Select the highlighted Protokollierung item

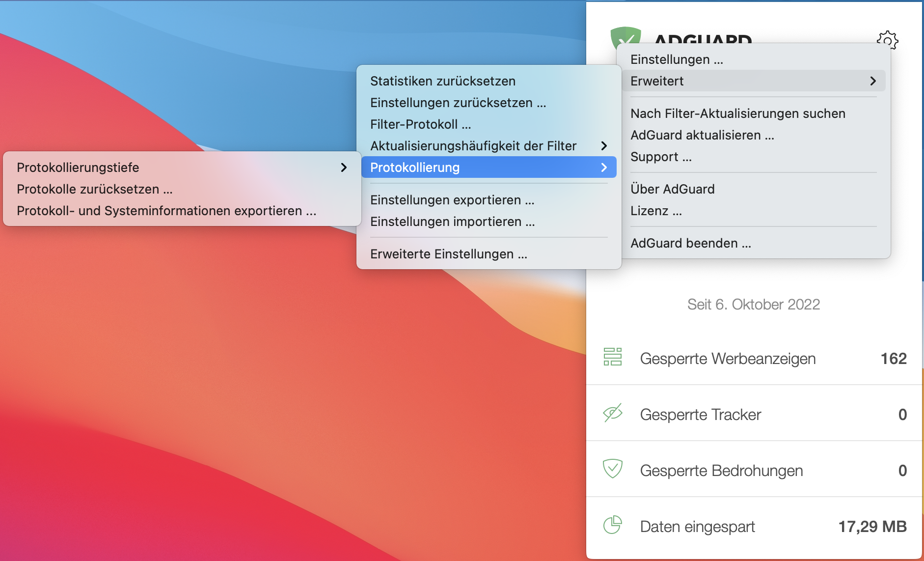point(489,168)
